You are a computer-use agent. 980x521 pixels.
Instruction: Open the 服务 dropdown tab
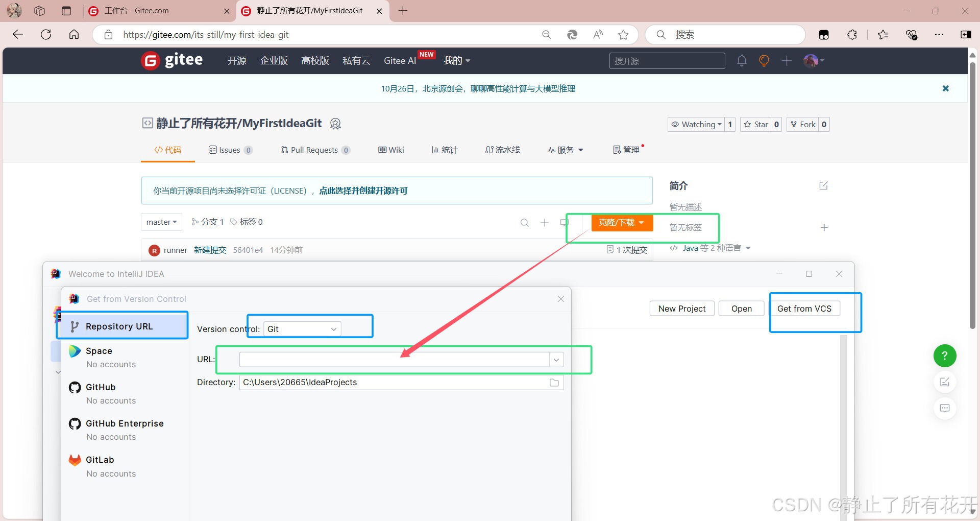565,150
